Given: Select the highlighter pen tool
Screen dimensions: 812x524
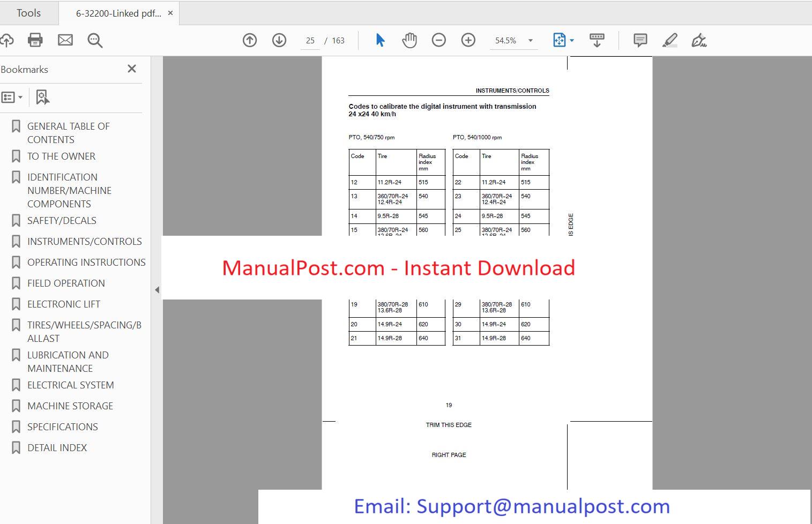Looking at the screenshot, I should tap(670, 40).
